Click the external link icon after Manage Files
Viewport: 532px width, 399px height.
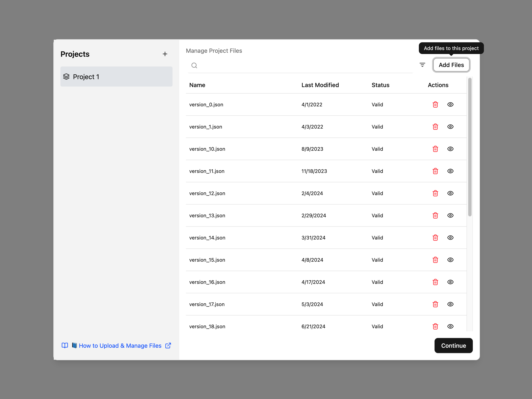[x=168, y=346]
